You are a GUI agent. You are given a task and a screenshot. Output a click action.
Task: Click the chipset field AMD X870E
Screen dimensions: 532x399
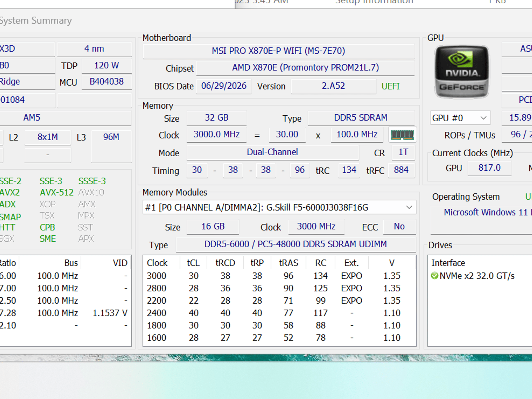(x=305, y=68)
